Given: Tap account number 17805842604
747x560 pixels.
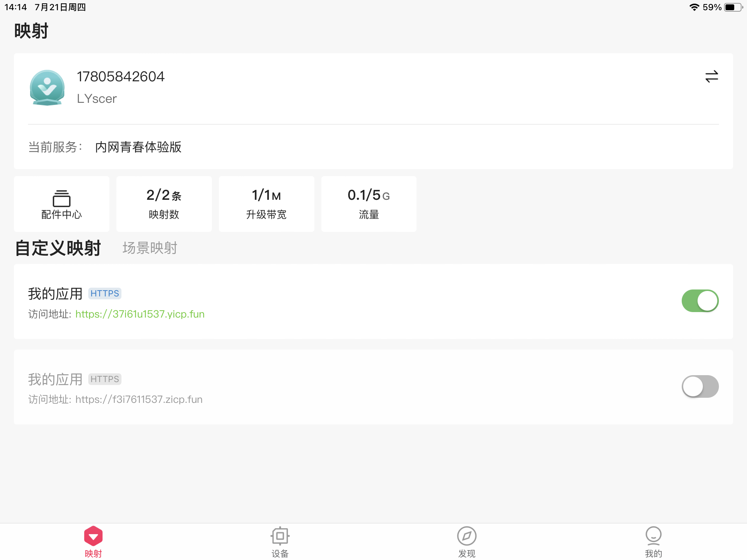Looking at the screenshot, I should 121,77.
